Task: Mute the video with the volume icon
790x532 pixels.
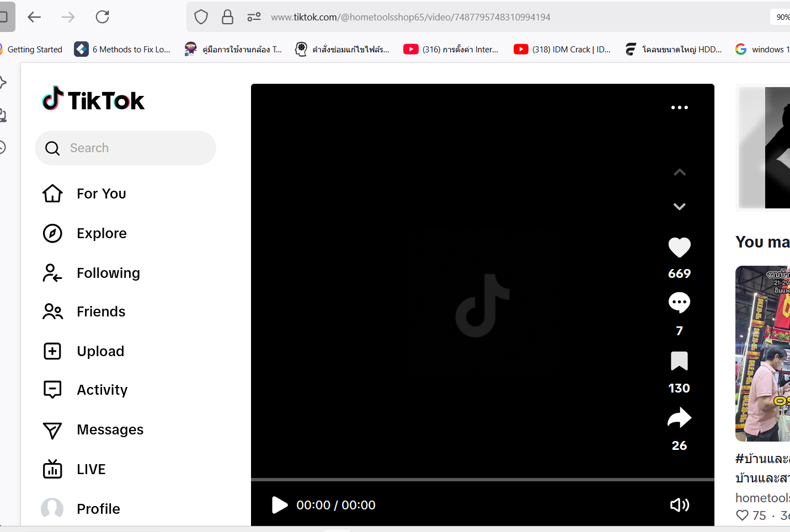Action: point(679,505)
